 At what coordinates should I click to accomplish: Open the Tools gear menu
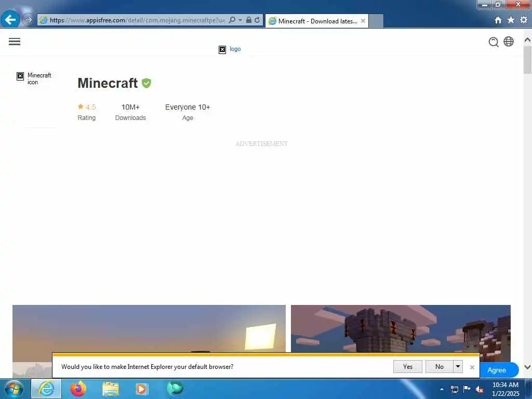click(x=524, y=20)
